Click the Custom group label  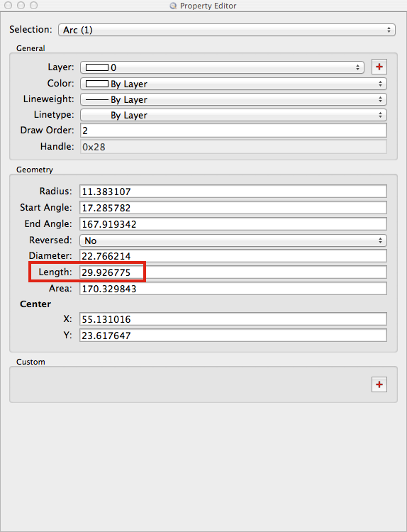point(30,362)
